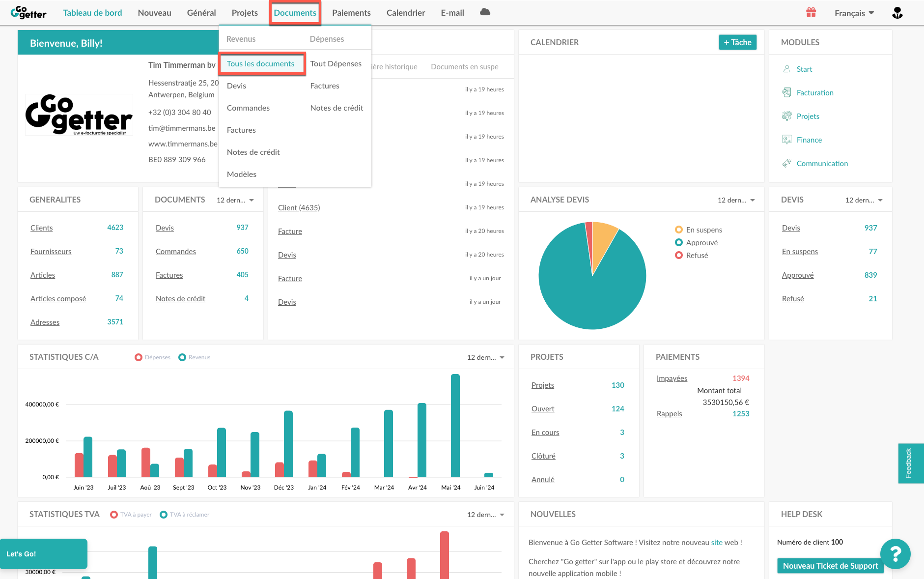Open Client (4635) history link
924x579 pixels.
299,207
